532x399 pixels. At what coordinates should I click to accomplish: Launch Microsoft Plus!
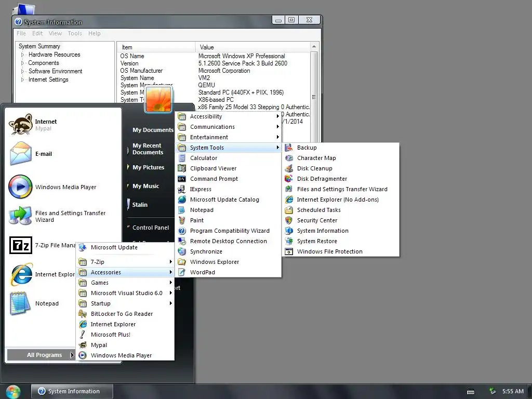click(x=125, y=335)
